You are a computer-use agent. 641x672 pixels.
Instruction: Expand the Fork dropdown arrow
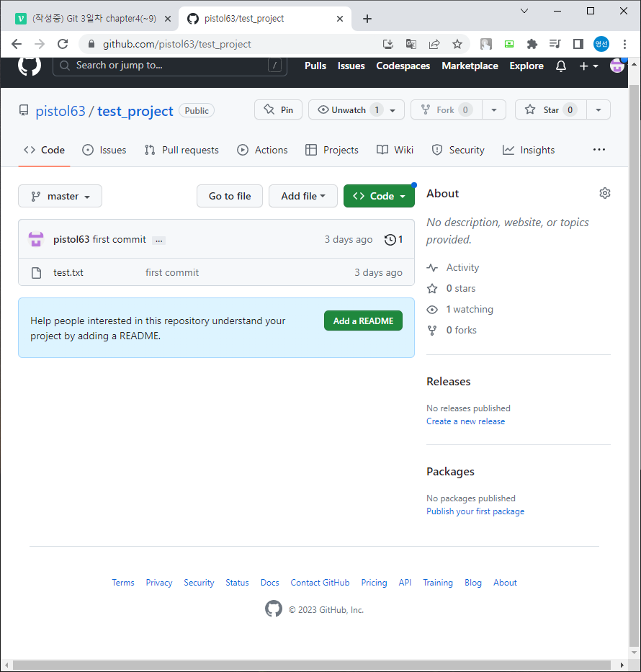pyautogui.click(x=494, y=109)
